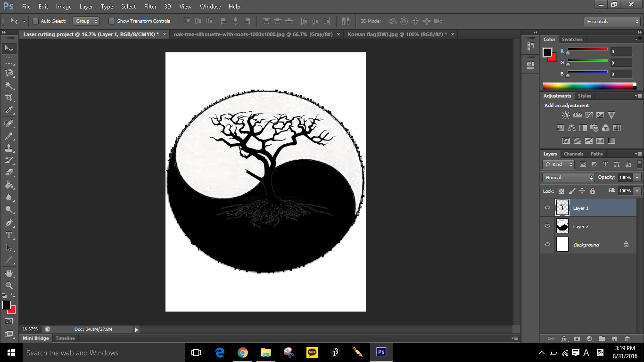Toggle lock all padlock icon

click(x=593, y=191)
